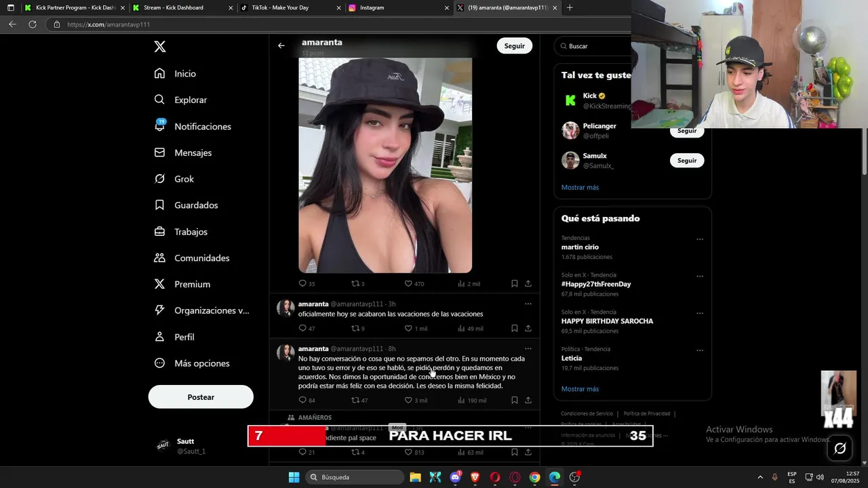Image resolution: width=868 pixels, height=488 pixels.
Task: Open Organizaciones verificadas in the sidebar
Action: pos(201,310)
